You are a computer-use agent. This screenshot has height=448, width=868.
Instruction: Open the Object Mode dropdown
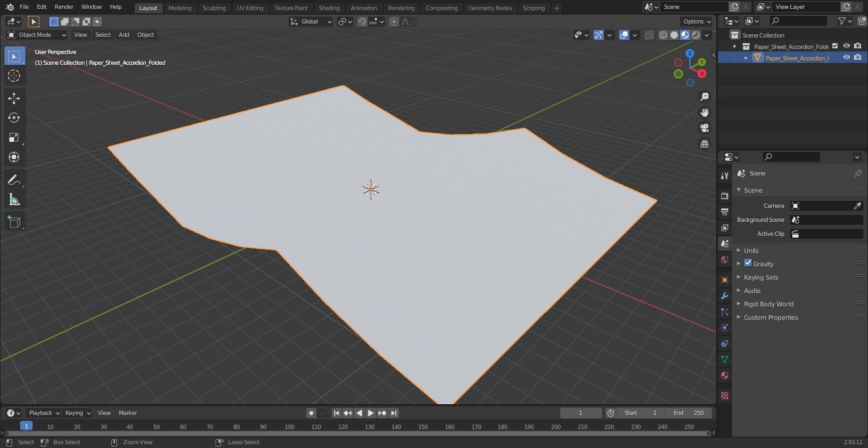(37, 35)
